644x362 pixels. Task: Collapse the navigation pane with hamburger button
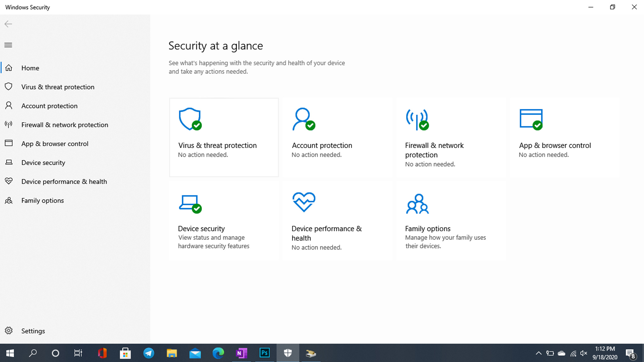8,45
